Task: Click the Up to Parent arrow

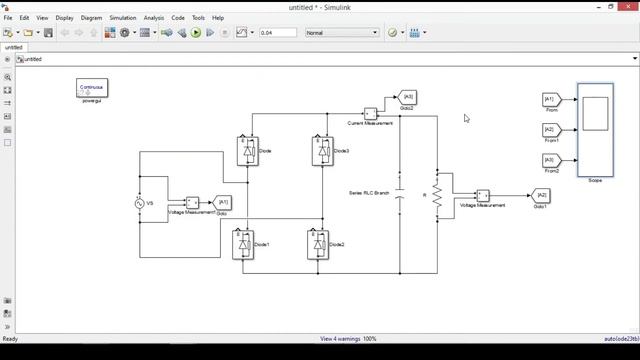Action: [94, 33]
